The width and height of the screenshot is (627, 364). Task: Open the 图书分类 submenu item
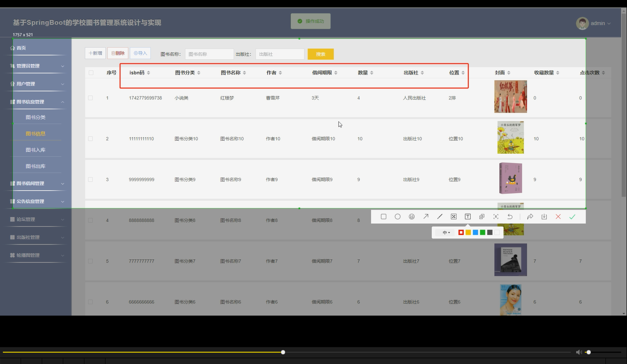[36, 117]
